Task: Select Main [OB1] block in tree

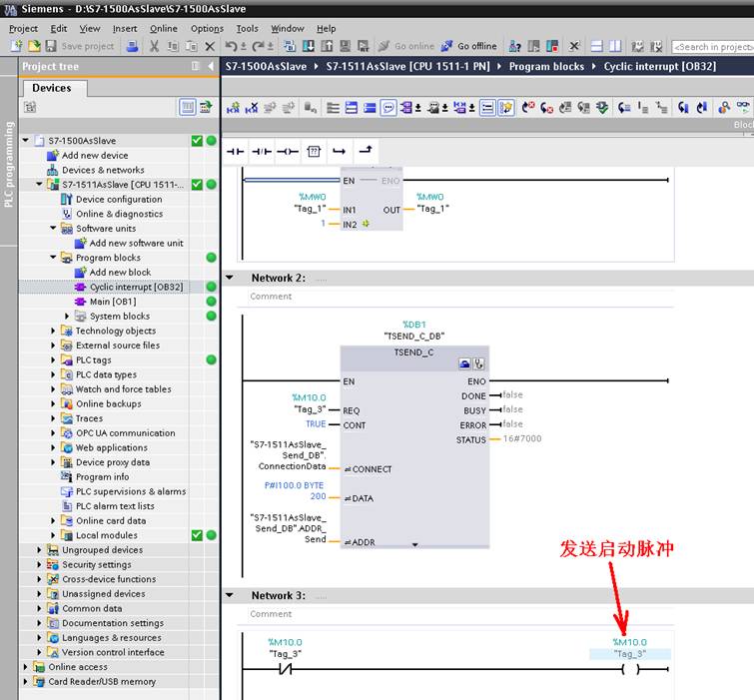Action: coord(113,302)
